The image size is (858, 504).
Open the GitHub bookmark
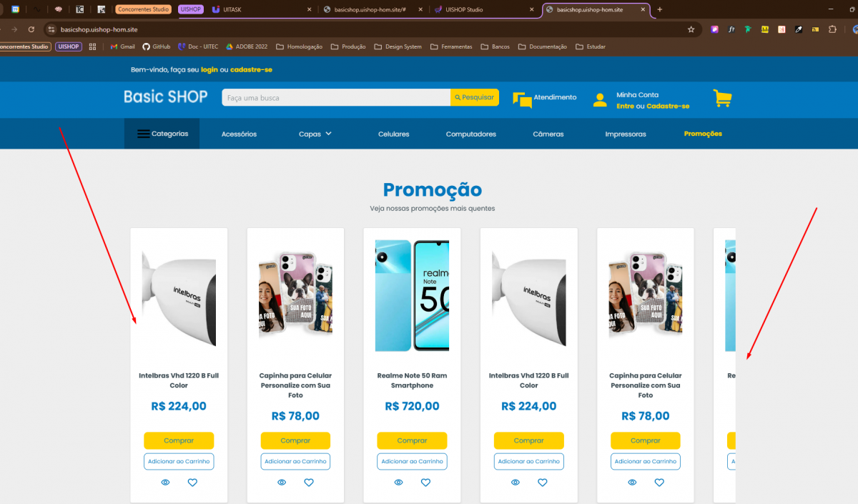(x=156, y=46)
